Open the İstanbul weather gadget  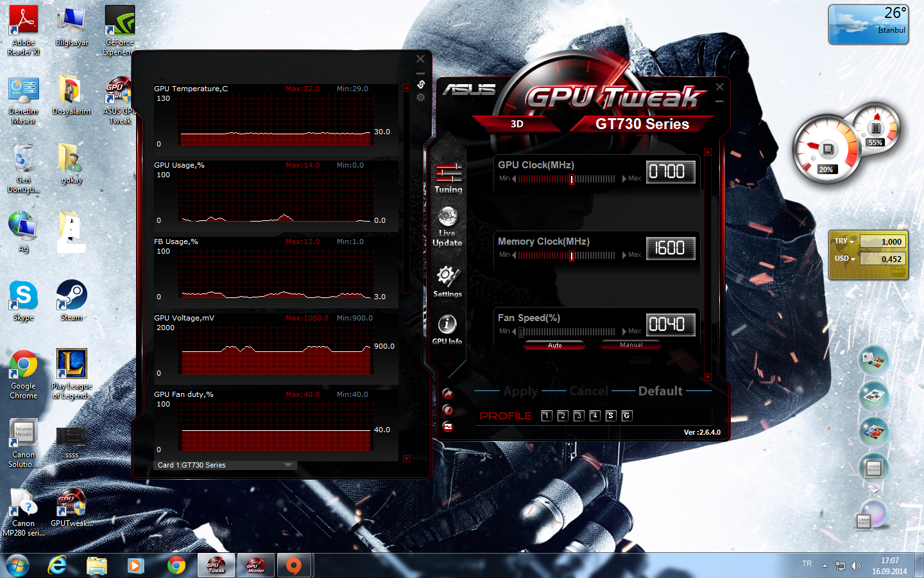click(868, 25)
